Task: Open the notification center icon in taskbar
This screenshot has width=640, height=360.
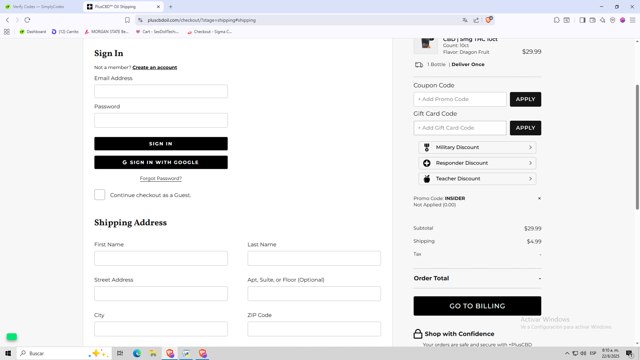Action: point(629,353)
